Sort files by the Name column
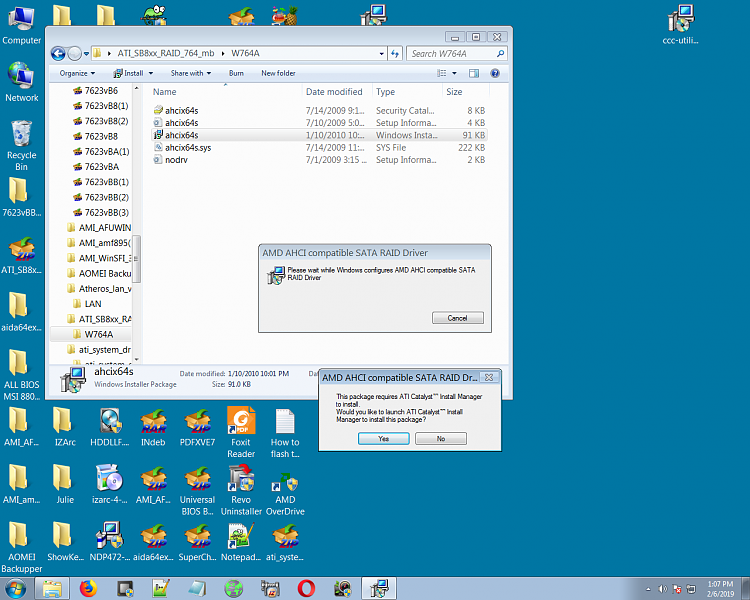Image resolution: width=750 pixels, height=600 pixels. pos(225,92)
